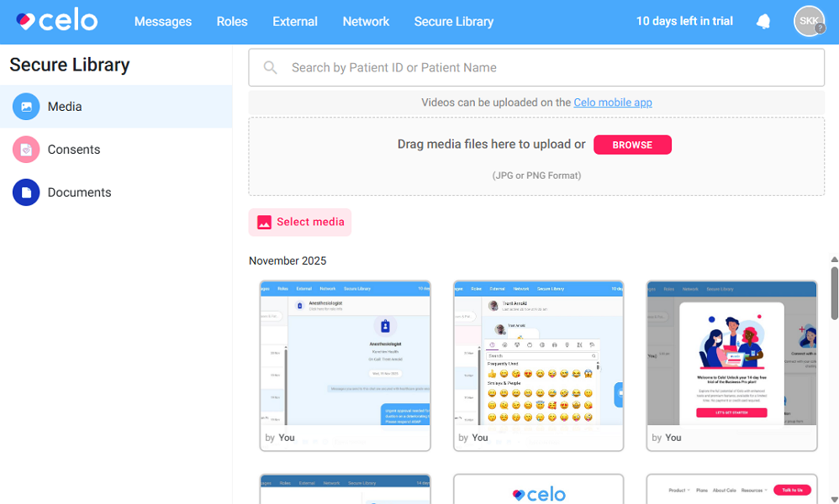Screen dimensions: 839x504
Task: Navigate to the Network tab
Action: click(366, 21)
